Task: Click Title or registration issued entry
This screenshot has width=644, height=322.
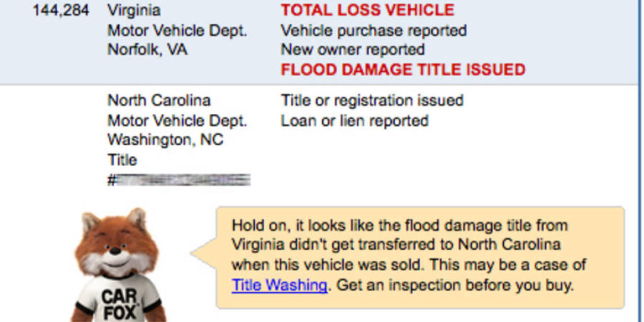Action: (x=372, y=100)
